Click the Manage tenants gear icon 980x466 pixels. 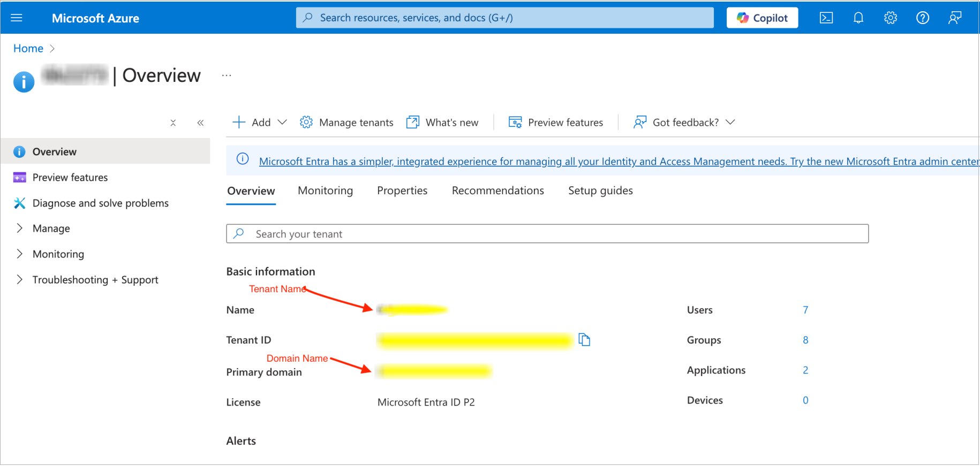click(306, 123)
